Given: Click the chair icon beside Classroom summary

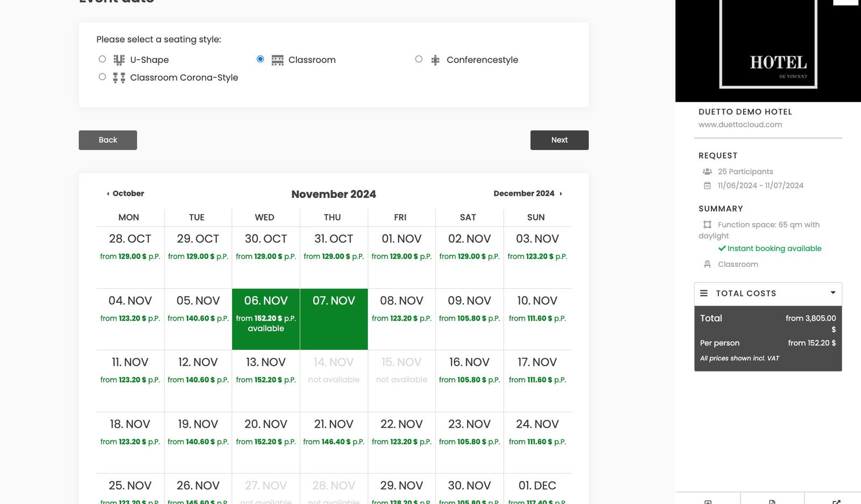Looking at the screenshot, I should [x=707, y=264].
